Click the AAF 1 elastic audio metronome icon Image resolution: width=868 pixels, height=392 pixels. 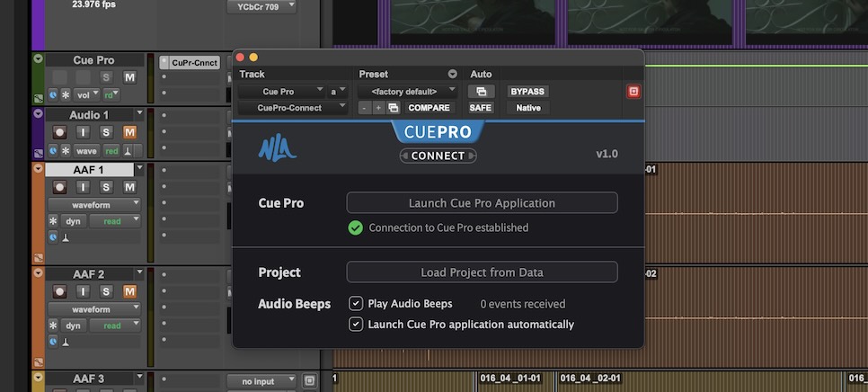click(x=66, y=237)
